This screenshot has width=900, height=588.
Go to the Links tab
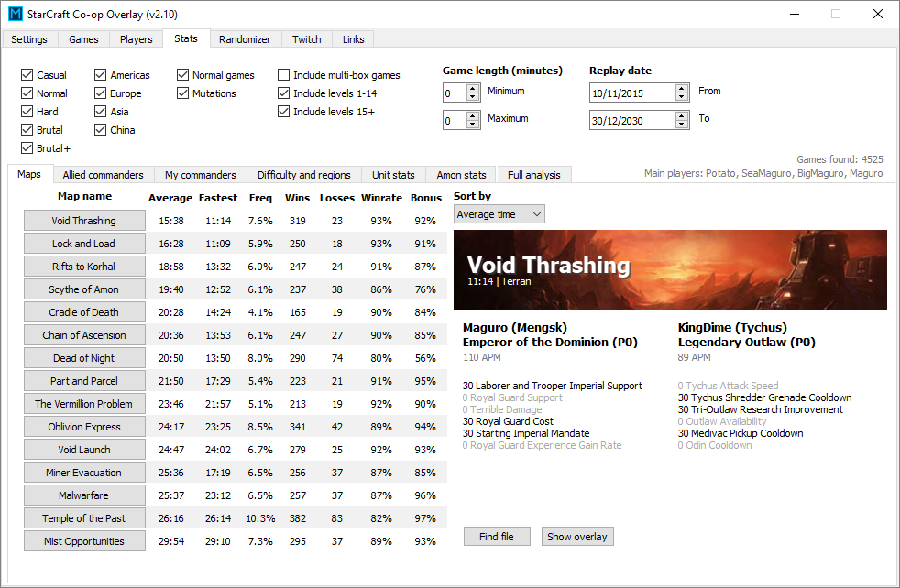tap(353, 39)
